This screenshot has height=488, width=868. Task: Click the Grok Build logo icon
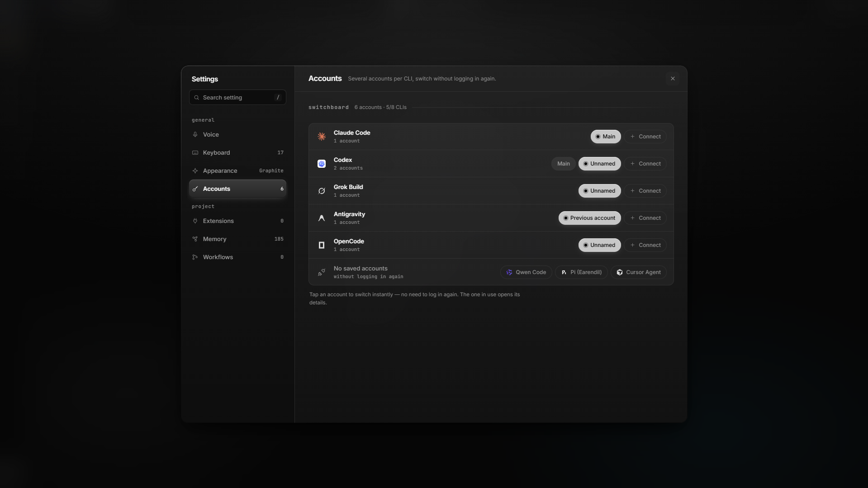pos(322,191)
